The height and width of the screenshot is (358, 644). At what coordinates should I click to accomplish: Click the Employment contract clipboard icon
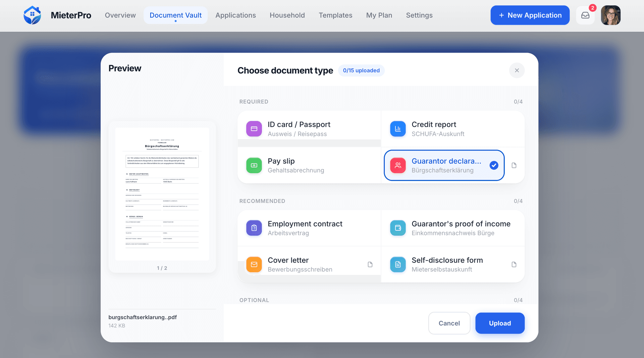click(254, 228)
